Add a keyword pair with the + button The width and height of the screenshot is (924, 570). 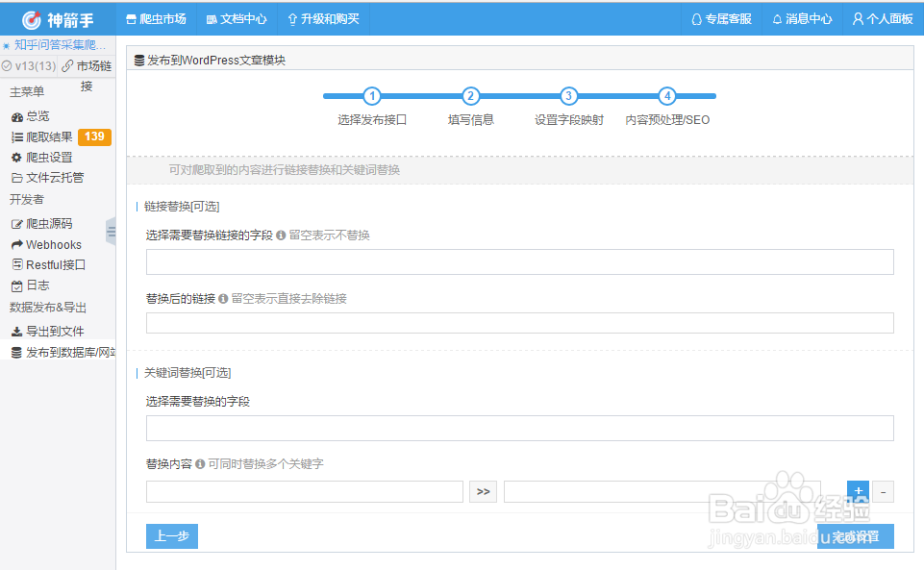[x=857, y=490]
